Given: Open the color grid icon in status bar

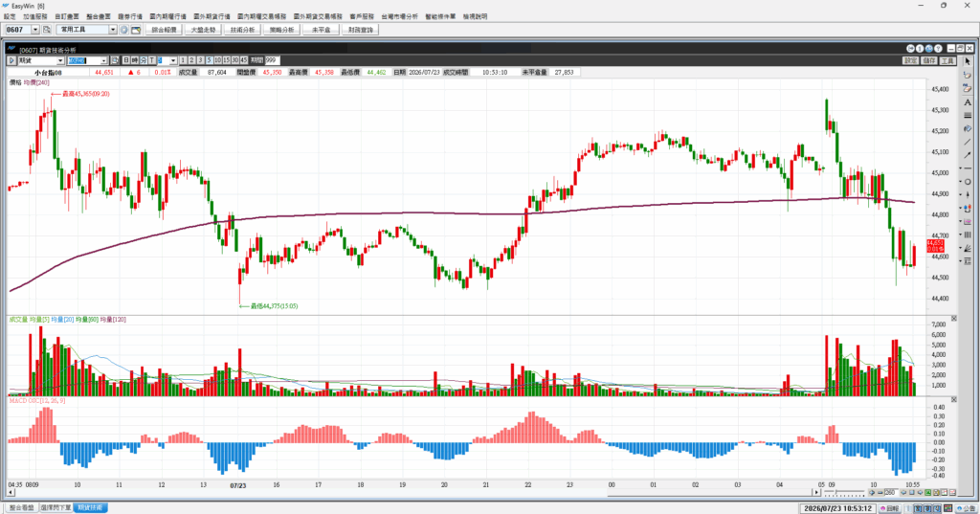Looking at the screenshot, I should (948, 507).
